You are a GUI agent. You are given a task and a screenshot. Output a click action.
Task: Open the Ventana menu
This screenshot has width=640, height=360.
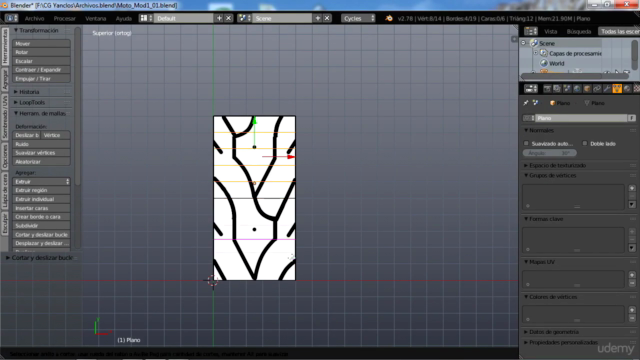point(96,18)
